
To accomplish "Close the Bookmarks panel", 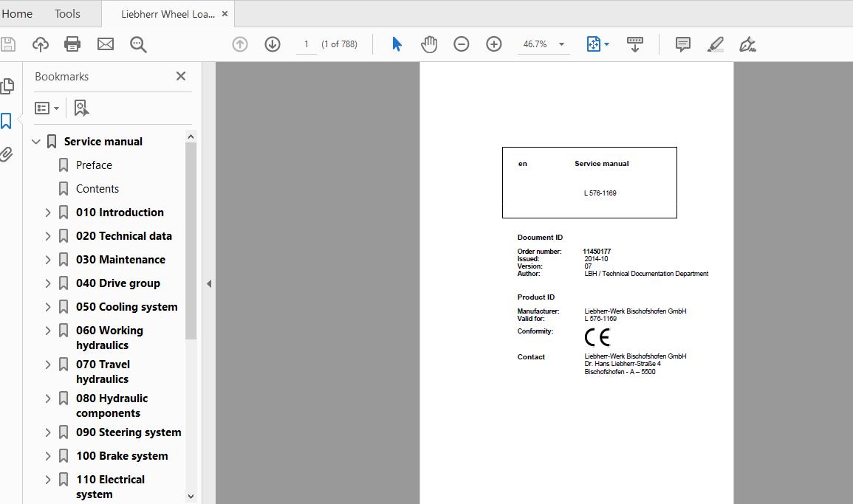I will [x=181, y=76].
